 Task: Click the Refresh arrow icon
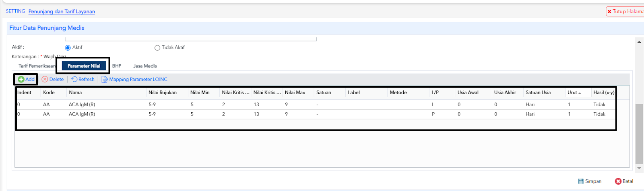tap(74, 79)
